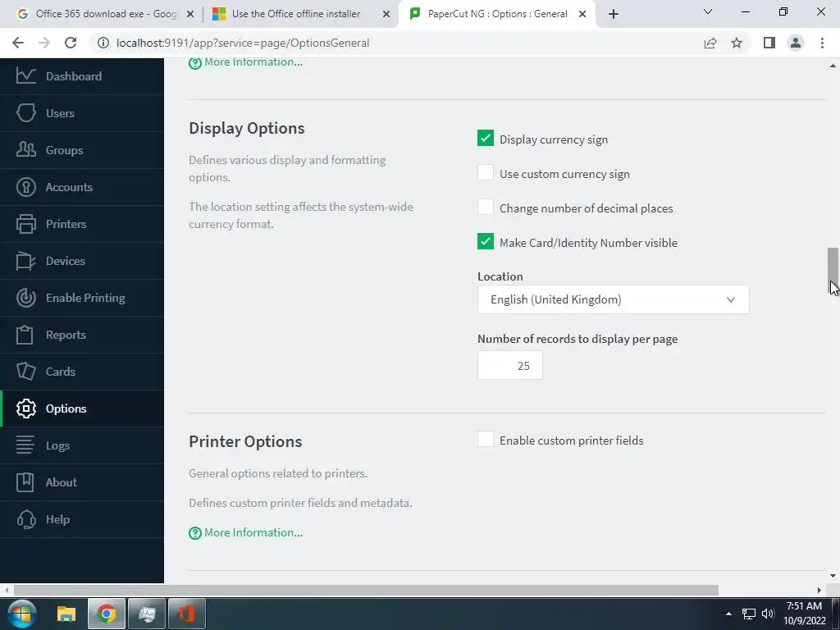
Task: Open Chrome side panel icon
Action: [x=769, y=43]
